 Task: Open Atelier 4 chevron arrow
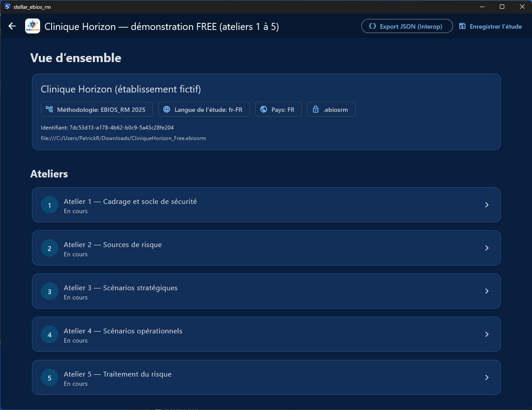click(x=487, y=334)
